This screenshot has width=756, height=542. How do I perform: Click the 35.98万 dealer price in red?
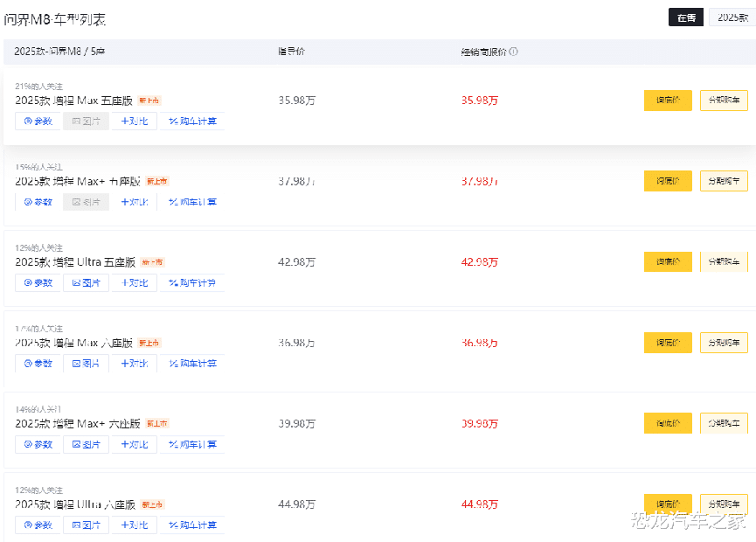[x=480, y=101]
